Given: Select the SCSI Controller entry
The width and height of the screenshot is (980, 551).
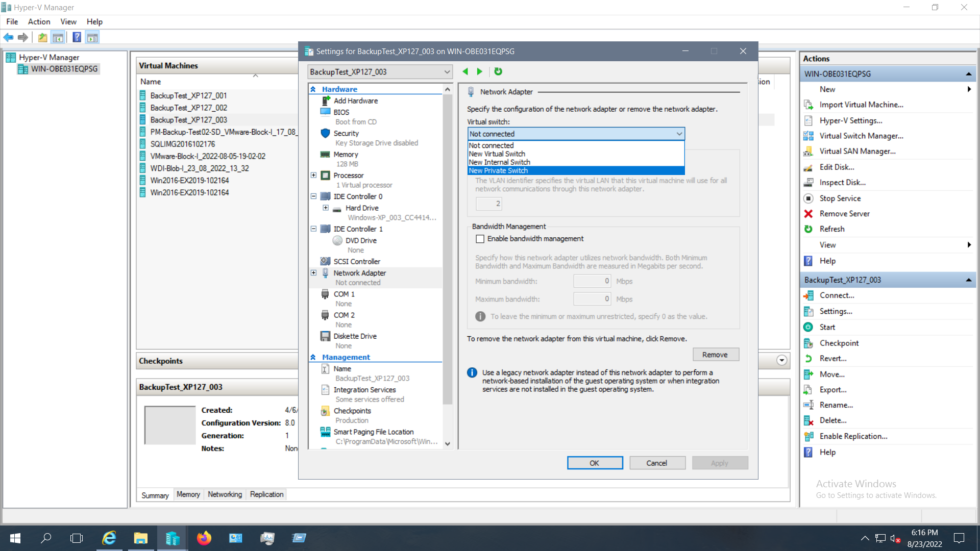Looking at the screenshot, I should [x=357, y=261].
